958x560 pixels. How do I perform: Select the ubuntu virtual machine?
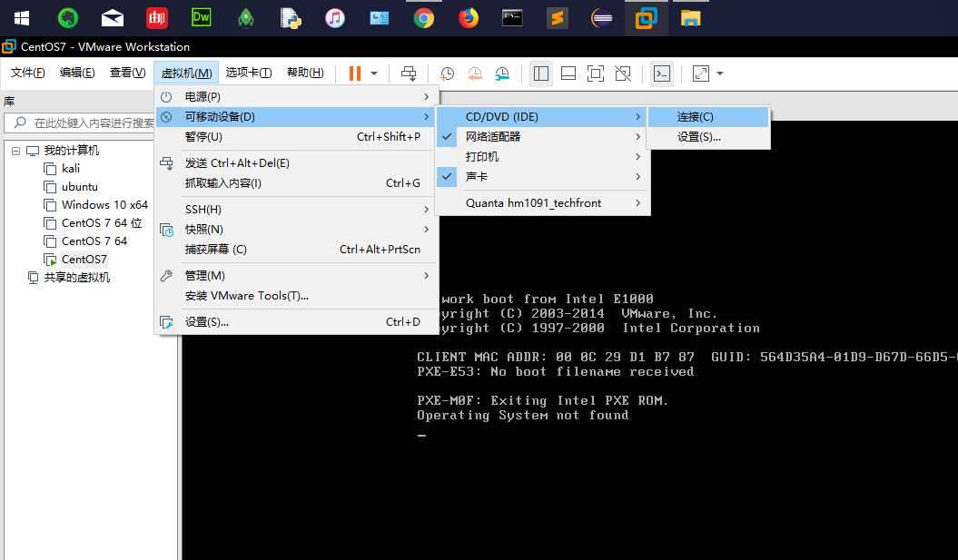tap(79, 187)
